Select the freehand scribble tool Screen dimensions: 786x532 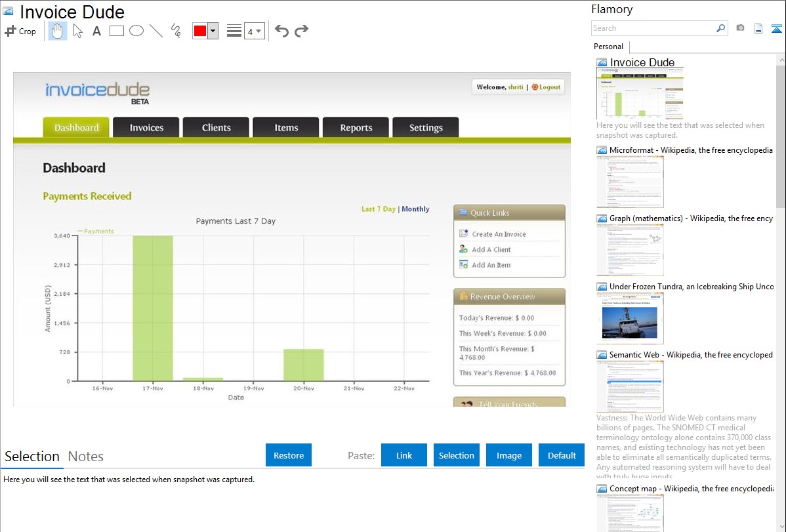click(x=176, y=31)
